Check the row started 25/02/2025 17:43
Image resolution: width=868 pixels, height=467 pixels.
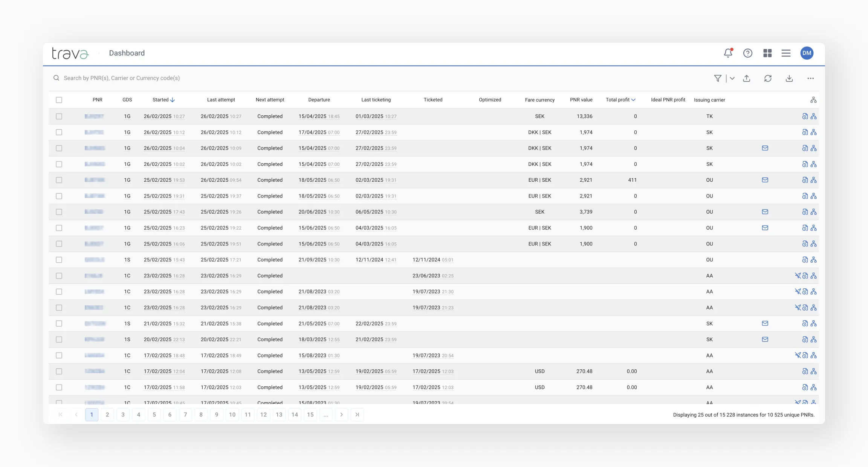point(59,212)
